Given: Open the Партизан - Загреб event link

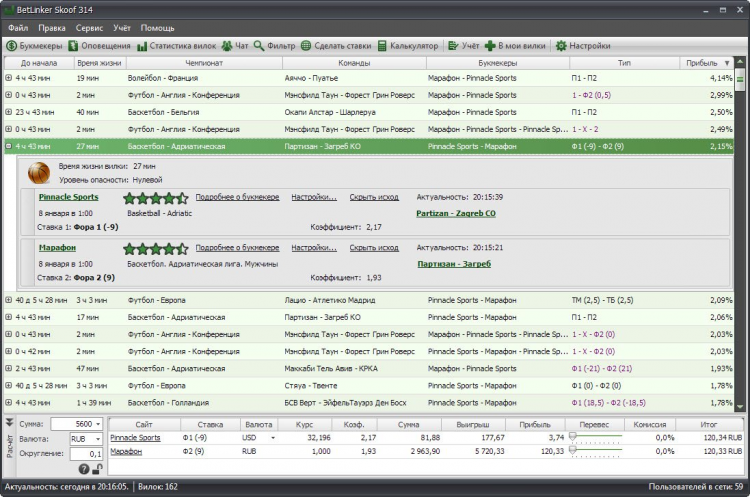Looking at the screenshot, I should (x=454, y=264).
